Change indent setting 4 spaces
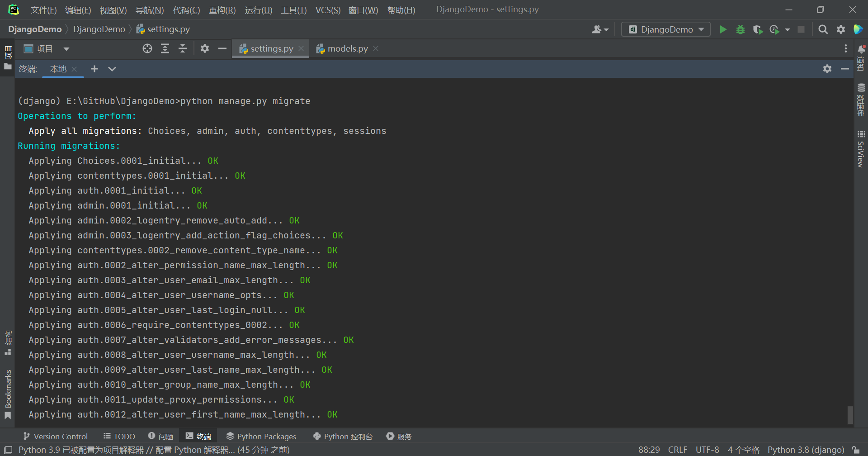Screen dimensions: 868x456 pyautogui.click(x=743, y=450)
